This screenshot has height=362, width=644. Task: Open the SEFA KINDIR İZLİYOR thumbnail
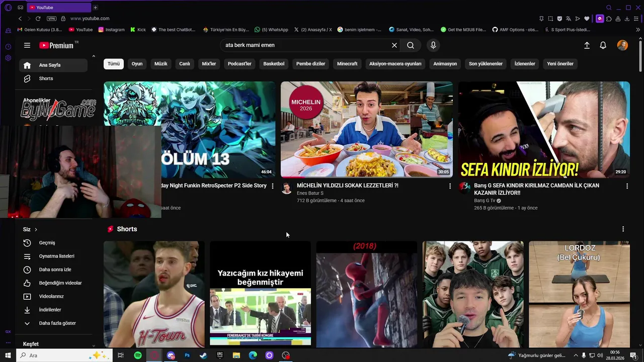(x=544, y=129)
